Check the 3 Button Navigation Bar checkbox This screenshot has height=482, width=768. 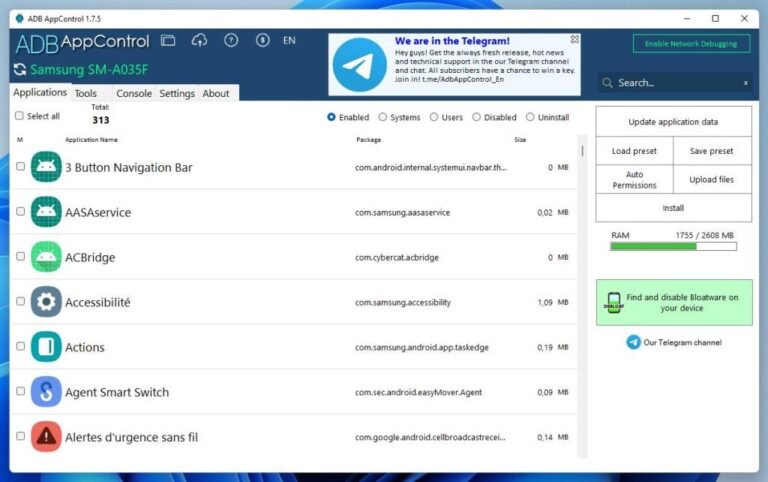pyautogui.click(x=21, y=167)
